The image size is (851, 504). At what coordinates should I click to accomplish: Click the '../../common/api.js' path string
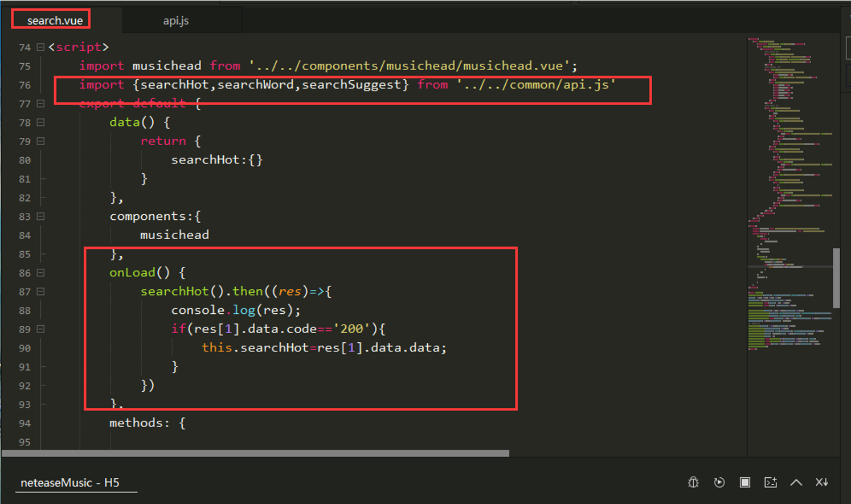point(536,85)
